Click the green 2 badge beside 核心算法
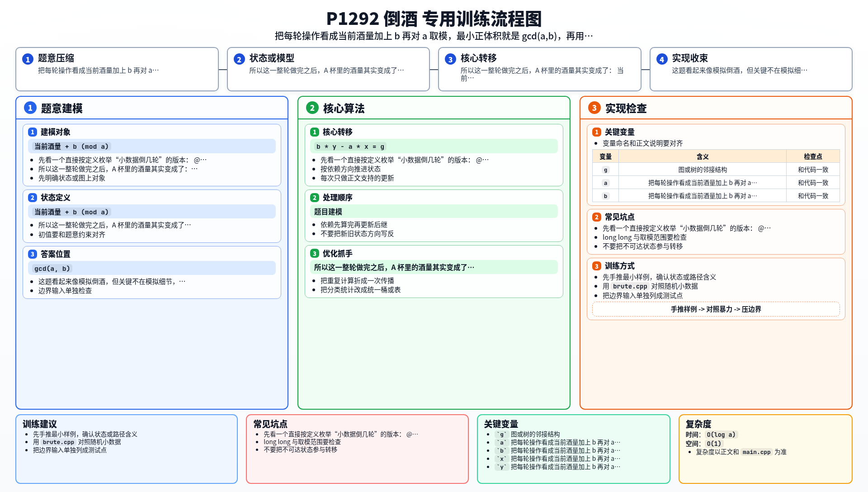The image size is (868, 492). click(312, 108)
